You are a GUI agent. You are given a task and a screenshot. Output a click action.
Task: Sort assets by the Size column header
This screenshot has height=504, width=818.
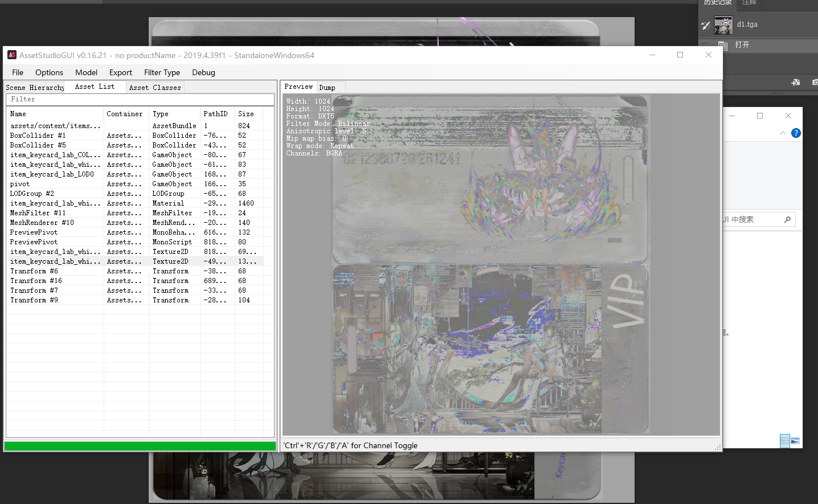(246, 114)
